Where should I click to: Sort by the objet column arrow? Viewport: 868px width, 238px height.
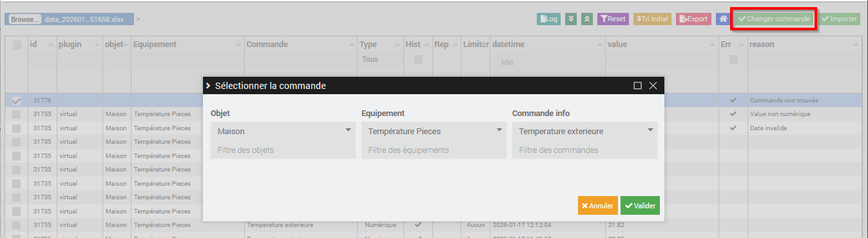[126, 45]
